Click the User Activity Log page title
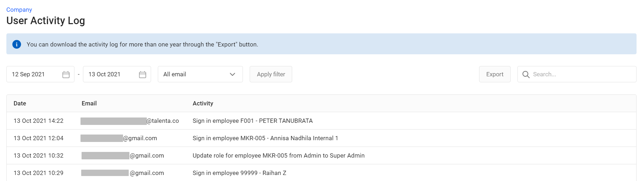Image resolution: width=644 pixels, height=181 pixels. [x=46, y=21]
